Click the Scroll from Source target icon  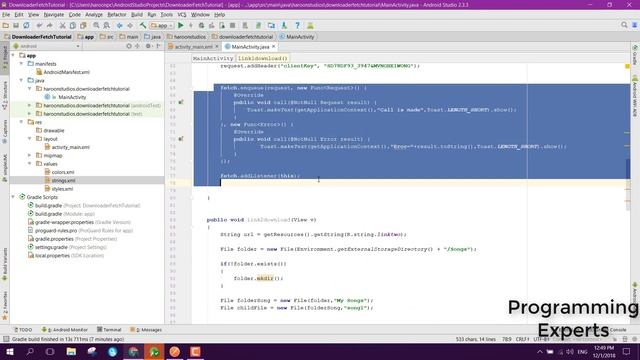coord(129,46)
